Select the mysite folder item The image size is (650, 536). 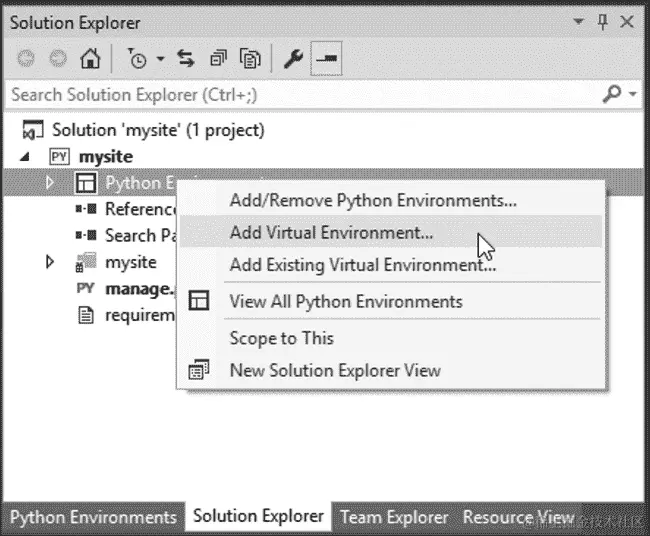click(x=131, y=262)
